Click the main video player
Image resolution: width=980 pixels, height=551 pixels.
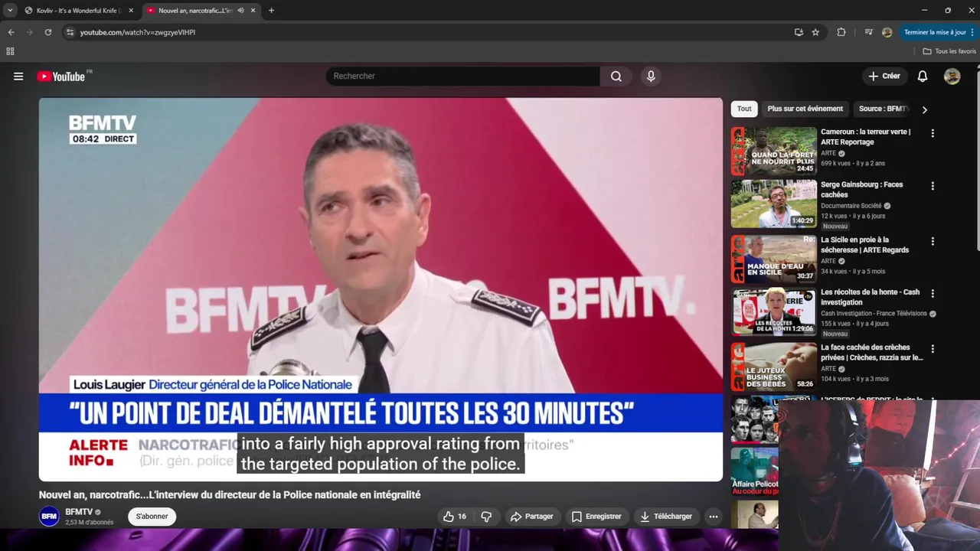click(x=381, y=289)
